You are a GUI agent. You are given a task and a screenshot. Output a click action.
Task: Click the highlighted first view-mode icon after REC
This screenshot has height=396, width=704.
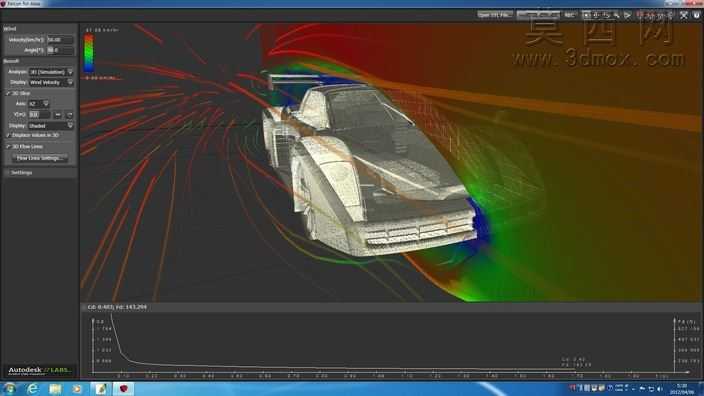[586, 15]
